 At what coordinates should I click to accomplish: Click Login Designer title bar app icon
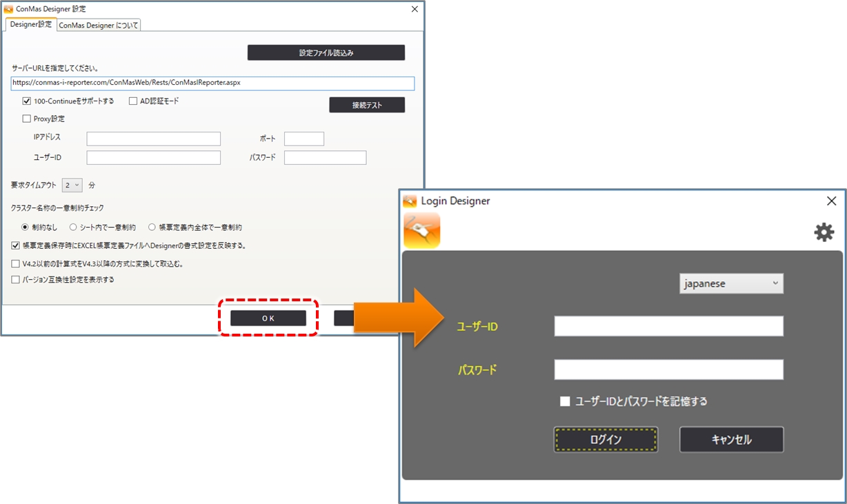(410, 201)
